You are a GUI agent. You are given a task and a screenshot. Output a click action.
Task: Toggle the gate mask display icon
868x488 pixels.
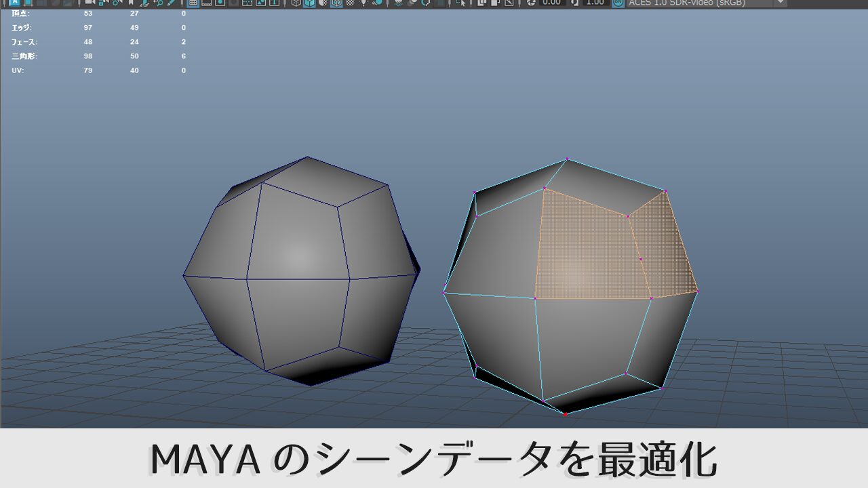tap(235, 5)
